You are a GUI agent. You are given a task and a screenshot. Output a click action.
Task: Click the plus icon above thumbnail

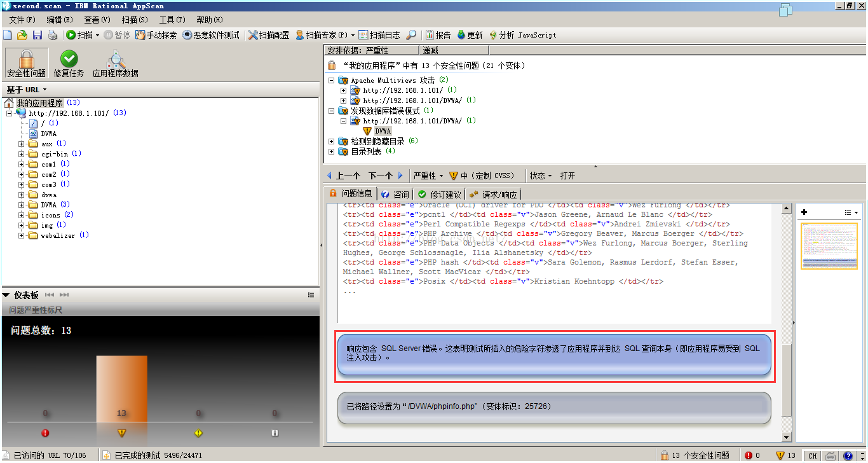click(x=804, y=212)
